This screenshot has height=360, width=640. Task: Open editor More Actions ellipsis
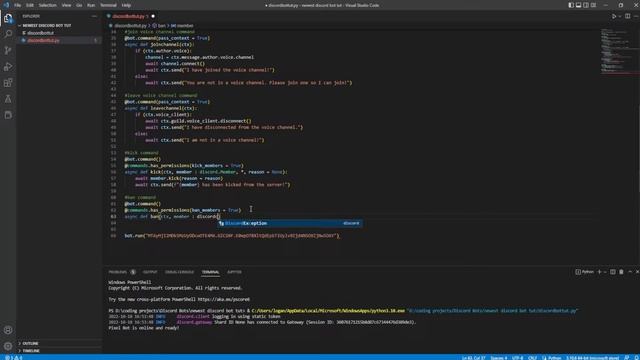pyautogui.click(x=636, y=16)
